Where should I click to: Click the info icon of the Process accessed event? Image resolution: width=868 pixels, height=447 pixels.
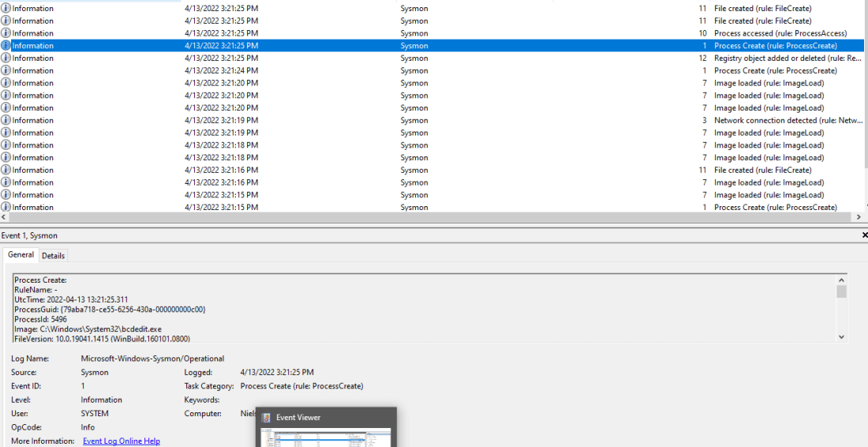[6, 33]
